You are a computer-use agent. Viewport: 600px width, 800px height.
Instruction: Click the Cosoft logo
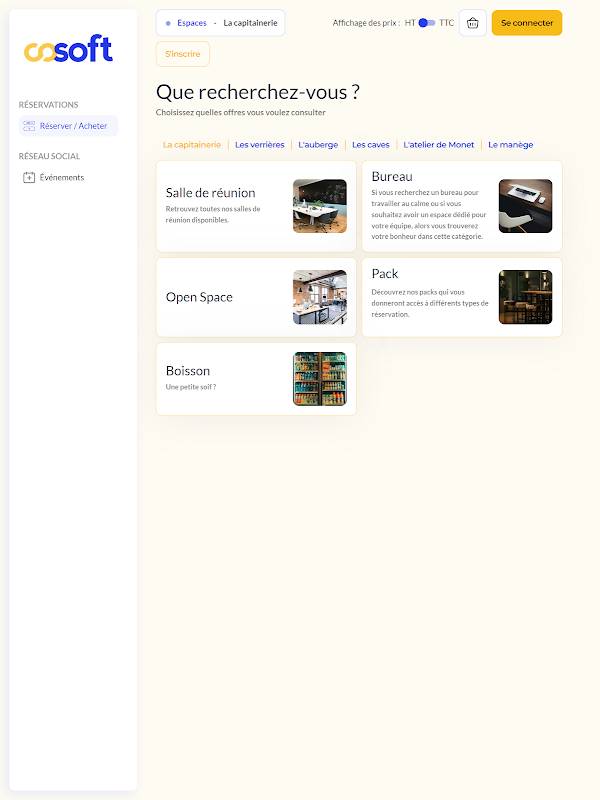coord(68,48)
